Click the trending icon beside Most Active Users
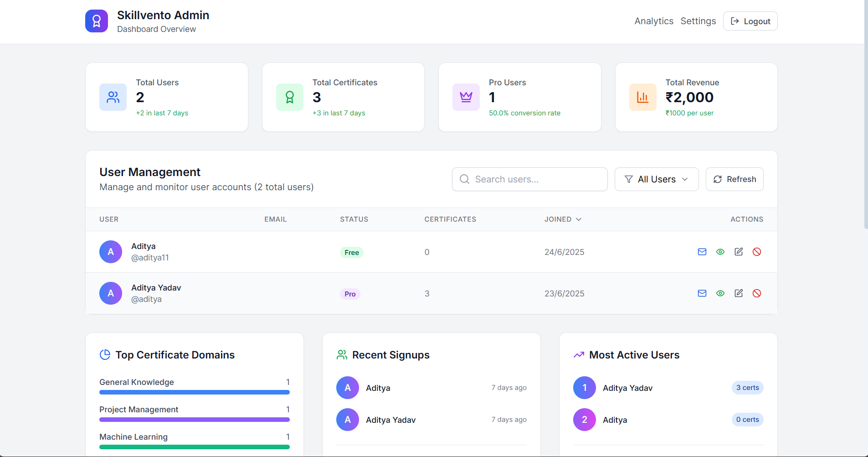This screenshot has width=868, height=457. click(579, 355)
